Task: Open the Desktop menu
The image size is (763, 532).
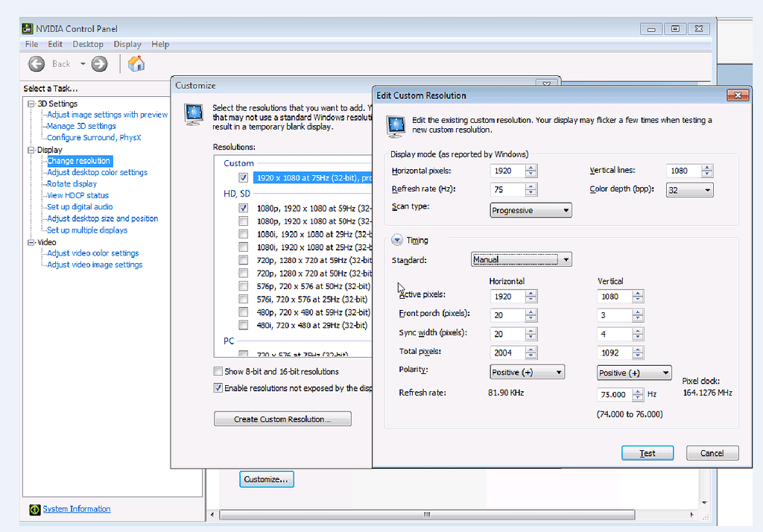Action: point(87,45)
